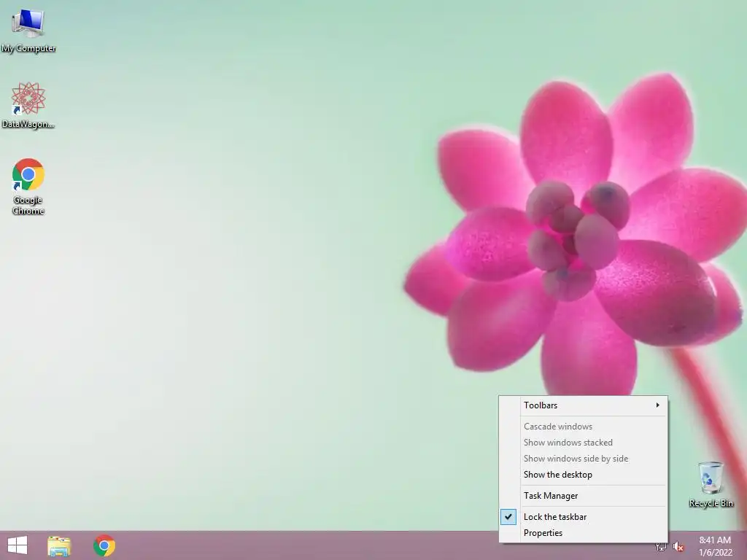Open the Windows Start button
The image size is (747, 560).
[x=18, y=545]
